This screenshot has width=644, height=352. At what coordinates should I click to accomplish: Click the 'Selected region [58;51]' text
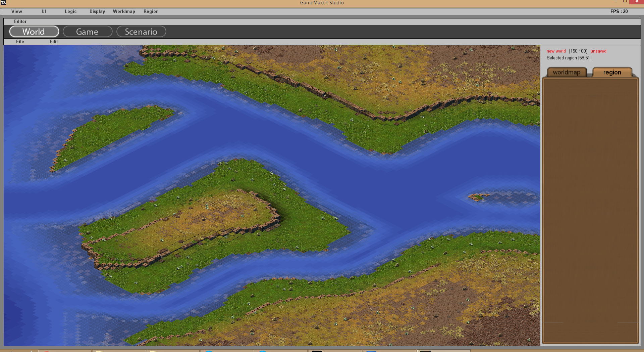coord(569,58)
